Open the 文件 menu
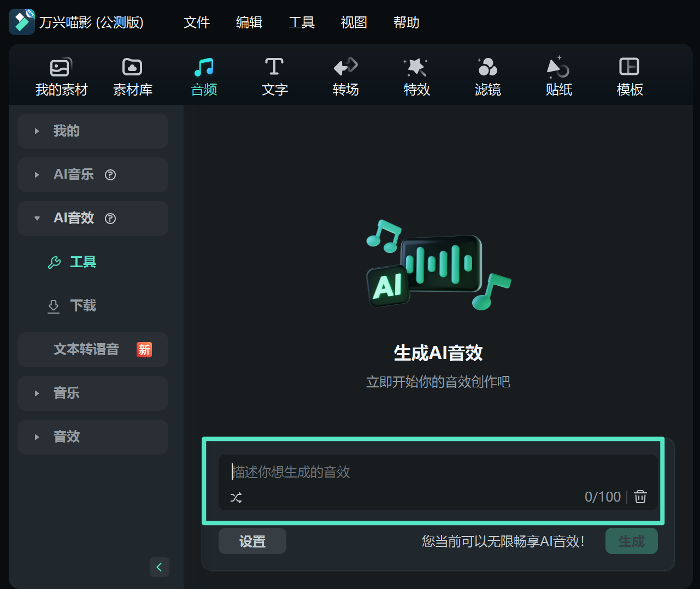The width and height of the screenshot is (700, 589). (197, 22)
